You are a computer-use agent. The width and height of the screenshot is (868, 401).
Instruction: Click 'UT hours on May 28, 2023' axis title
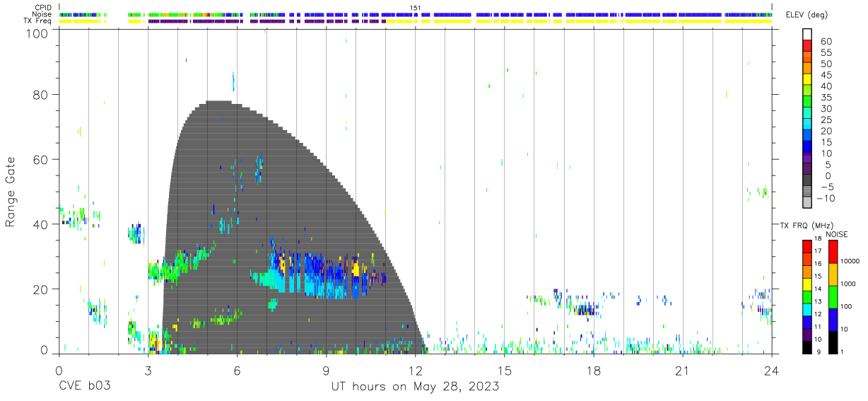415,387
